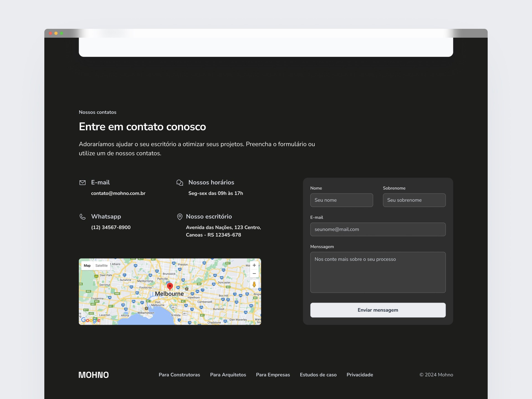The width and height of the screenshot is (532, 399).
Task: Click the Whatsapp phone icon
Action: pos(82,216)
